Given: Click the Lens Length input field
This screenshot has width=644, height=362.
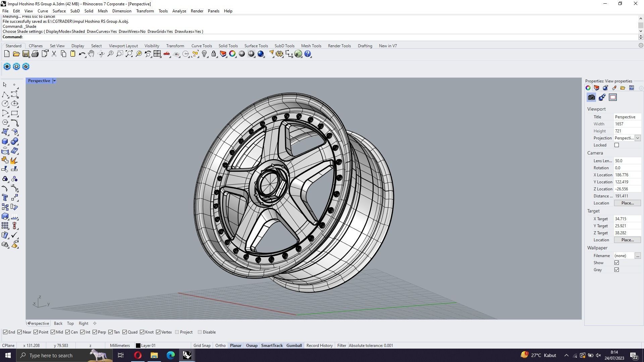Looking at the screenshot, I should coord(627,161).
